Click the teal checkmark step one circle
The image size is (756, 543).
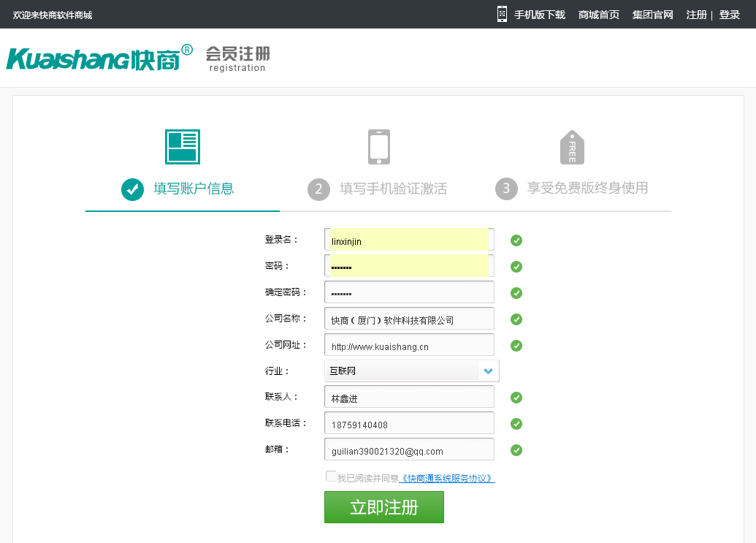pyautogui.click(x=132, y=189)
